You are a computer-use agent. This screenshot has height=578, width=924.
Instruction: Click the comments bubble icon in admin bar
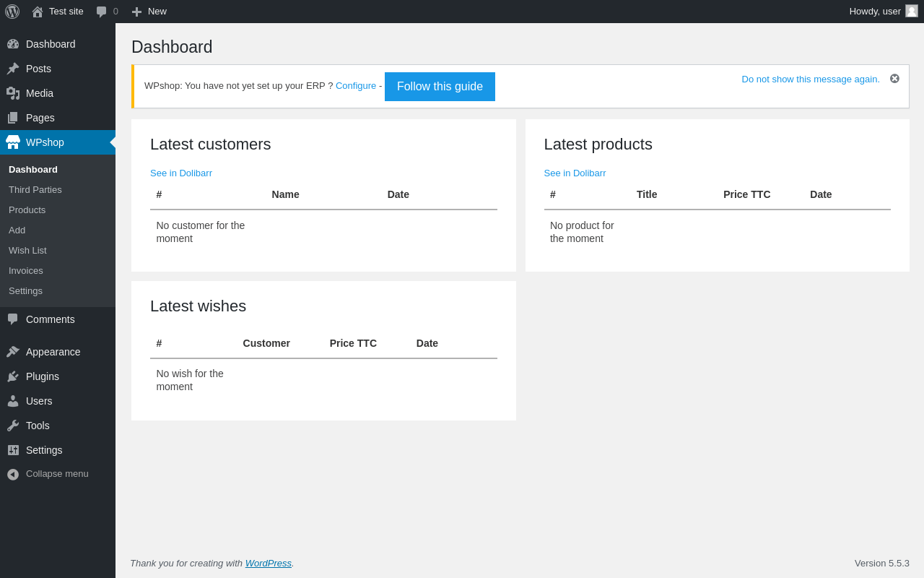pyautogui.click(x=101, y=12)
